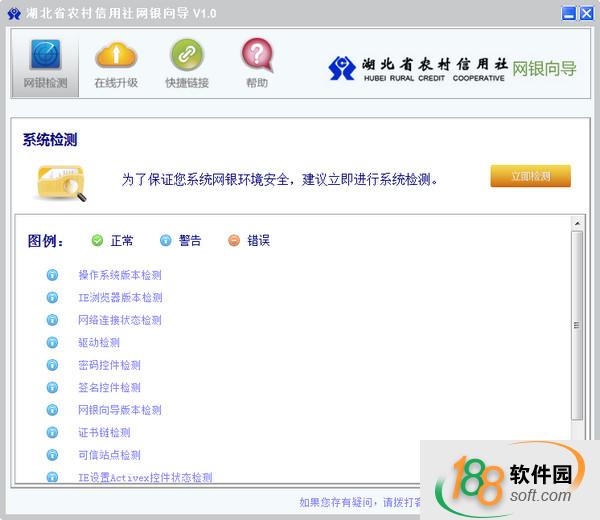Click the scrollbar up arrow in results list
This screenshot has width=600, height=520.
pos(577,223)
